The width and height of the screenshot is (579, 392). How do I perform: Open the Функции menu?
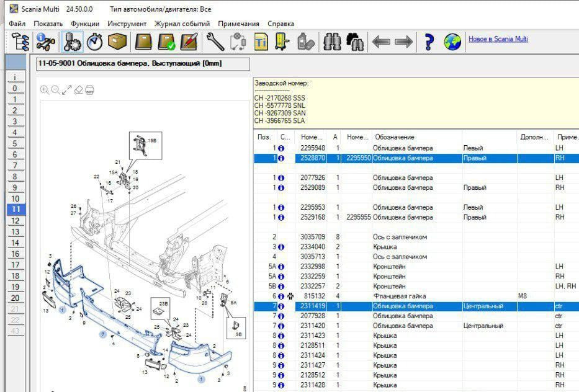tap(85, 24)
